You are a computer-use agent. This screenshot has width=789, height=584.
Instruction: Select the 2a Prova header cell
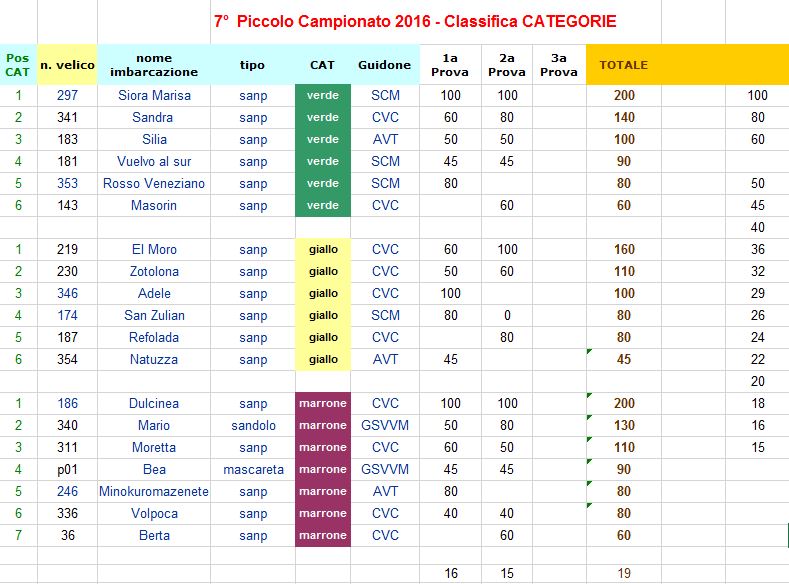507,65
